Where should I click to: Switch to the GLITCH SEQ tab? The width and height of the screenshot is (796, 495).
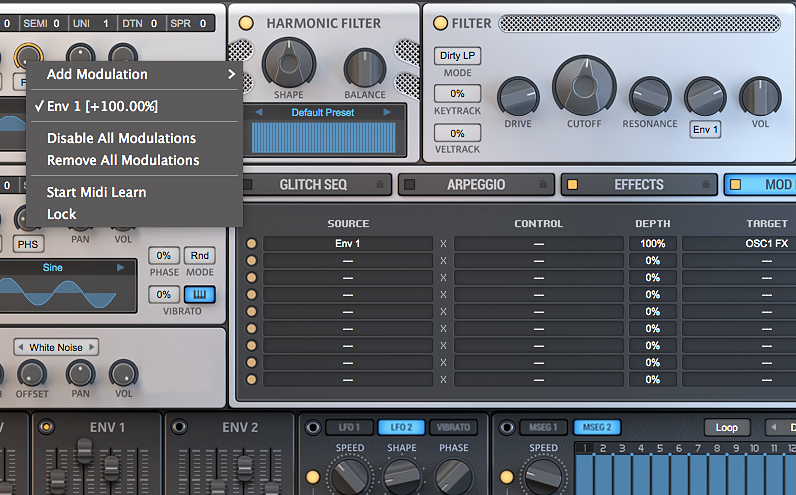(x=313, y=185)
